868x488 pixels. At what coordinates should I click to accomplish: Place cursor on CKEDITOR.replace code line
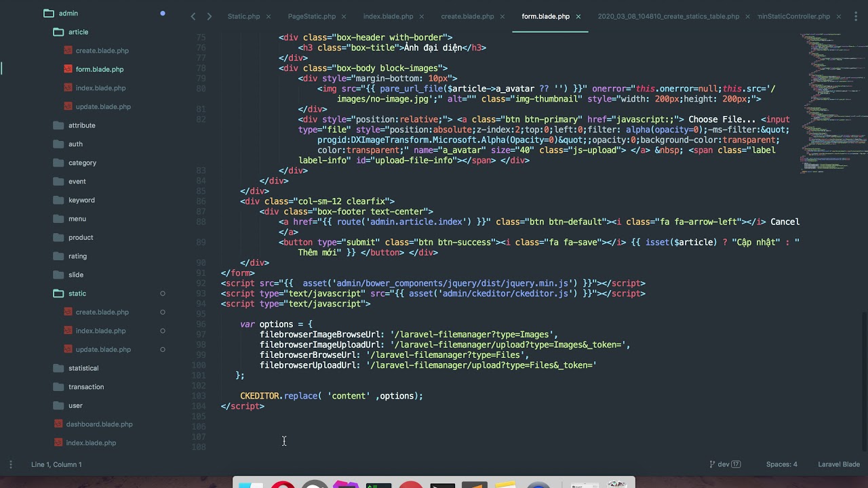332,396
